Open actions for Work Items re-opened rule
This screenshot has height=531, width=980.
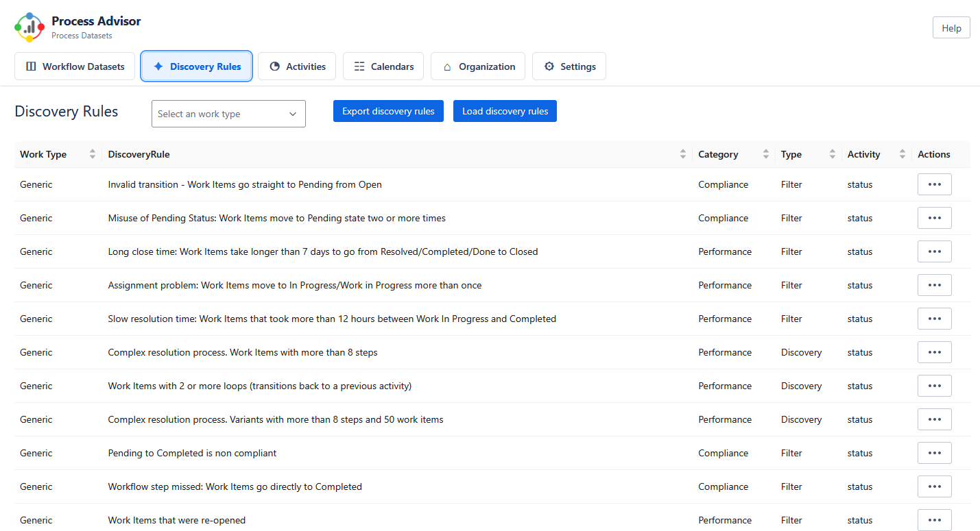pyautogui.click(x=934, y=520)
